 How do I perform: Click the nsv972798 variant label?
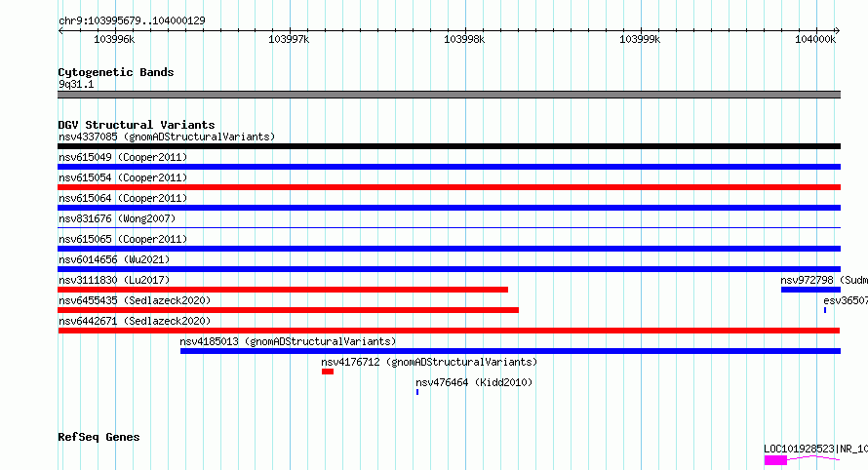(x=824, y=280)
